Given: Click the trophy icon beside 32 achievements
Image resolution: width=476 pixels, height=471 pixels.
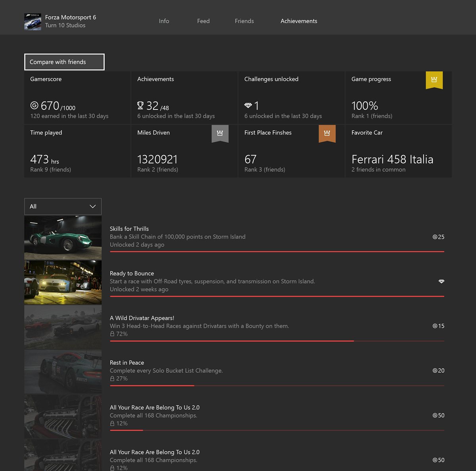Looking at the screenshot, I should [140, 106].
